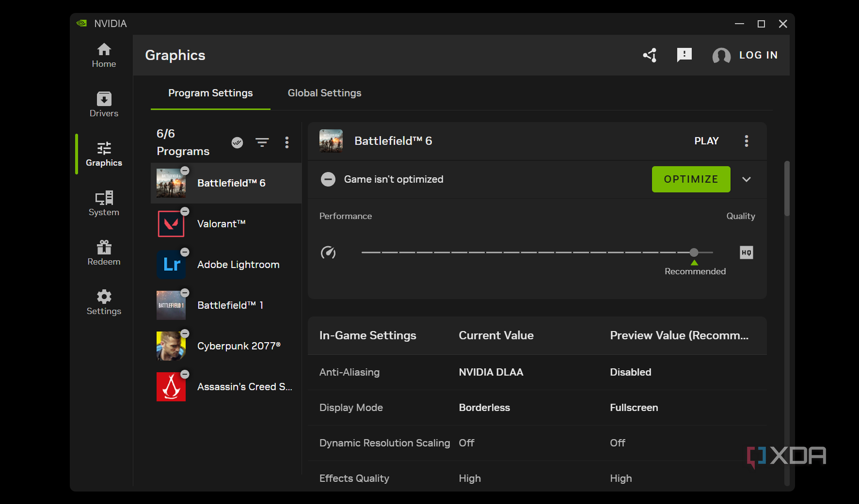Toggle optimization badge on Cyberpunk 2077 thumbnail
This screenshot has height=504, width=859.
[x=185, y=333]
